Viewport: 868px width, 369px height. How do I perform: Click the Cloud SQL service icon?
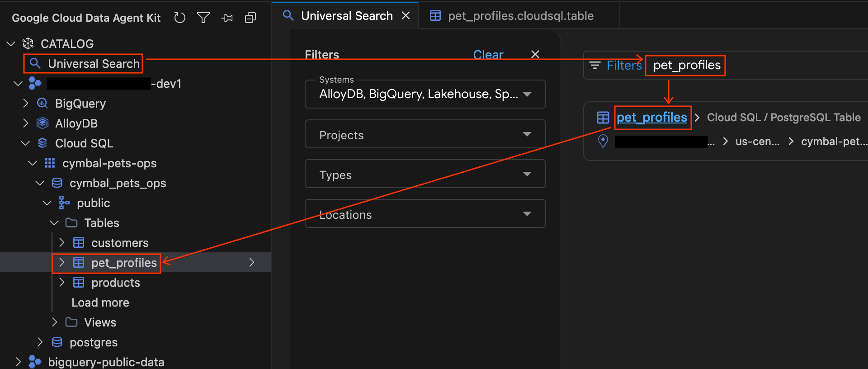pyautogui.click(x=42, y=143)
